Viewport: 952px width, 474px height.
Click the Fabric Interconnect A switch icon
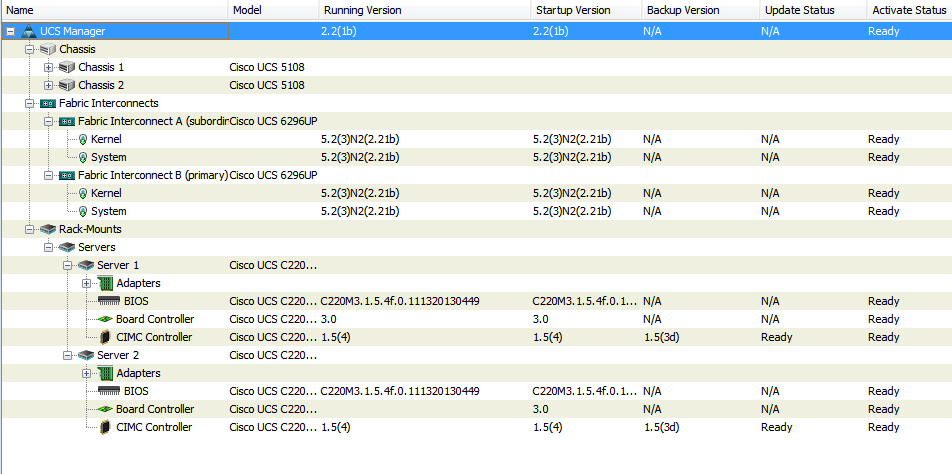coord(67,121)
